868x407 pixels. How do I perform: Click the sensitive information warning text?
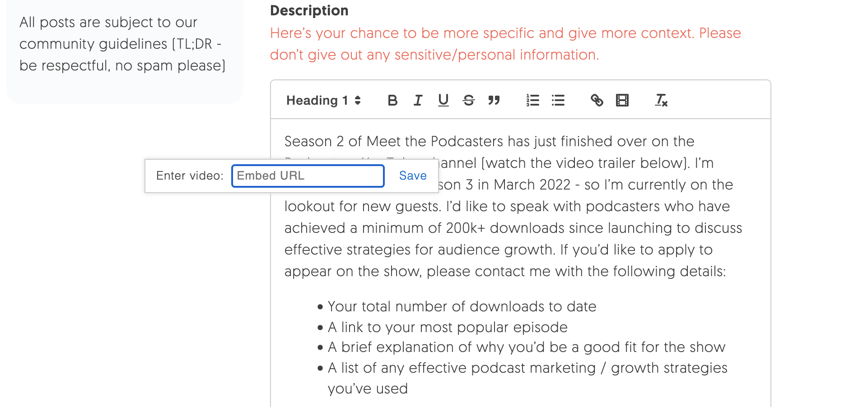505,44
